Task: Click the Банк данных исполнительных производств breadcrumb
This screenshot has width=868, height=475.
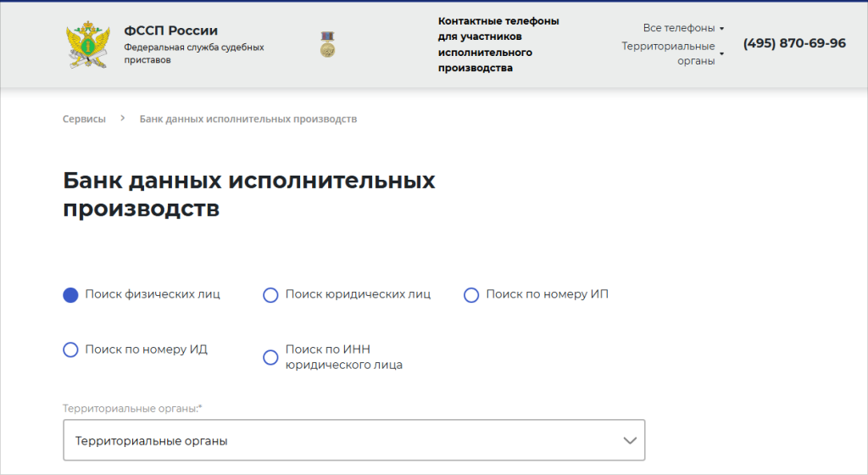Action: [248, 119]
